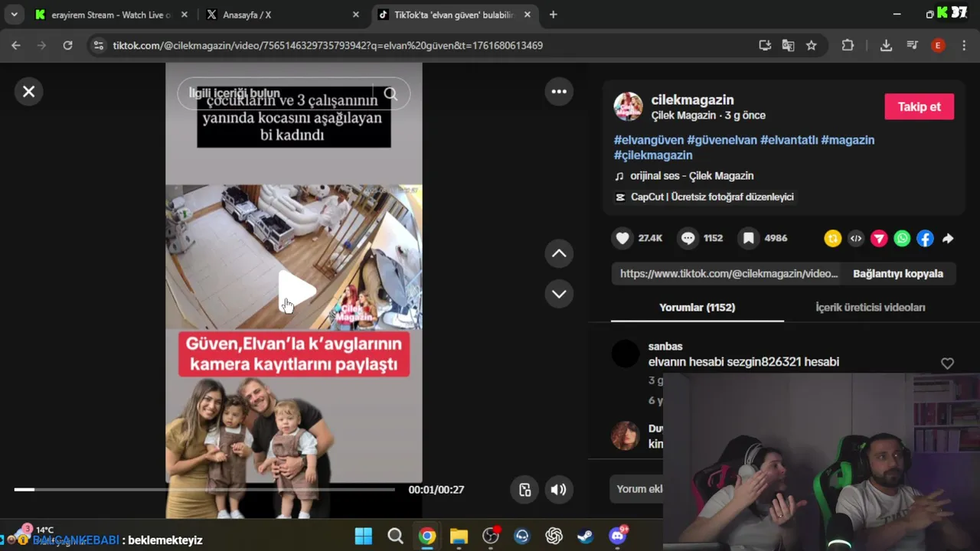The image size is (980, 551).
Task: Open File Explorer from taskbar
Action: [459, 536]
